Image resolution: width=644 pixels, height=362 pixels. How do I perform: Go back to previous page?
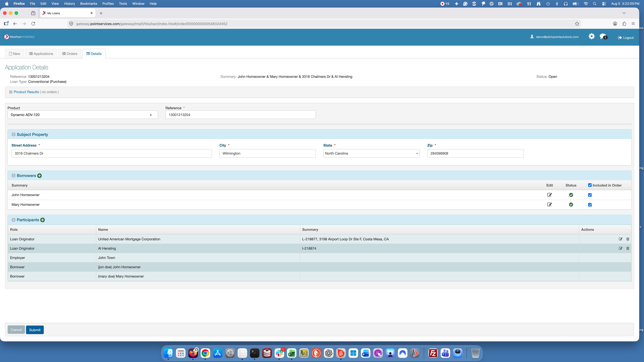15,24
